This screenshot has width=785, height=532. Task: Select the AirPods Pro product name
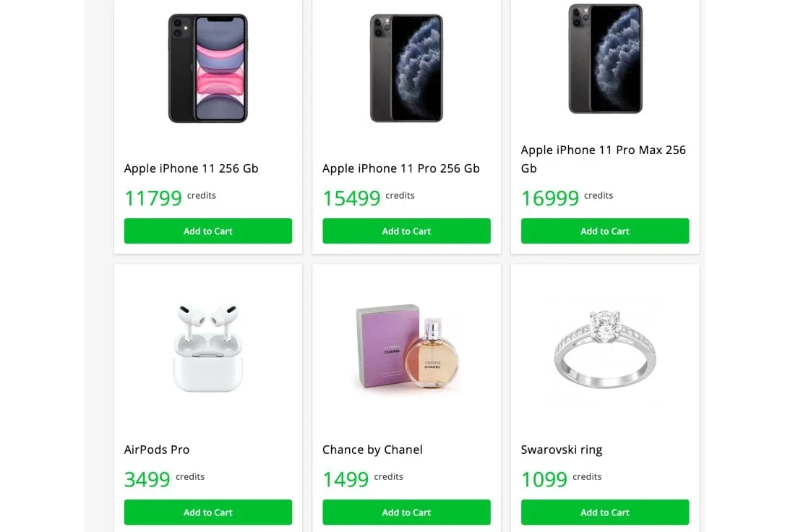pyautogui.click(x=157, y=450)
